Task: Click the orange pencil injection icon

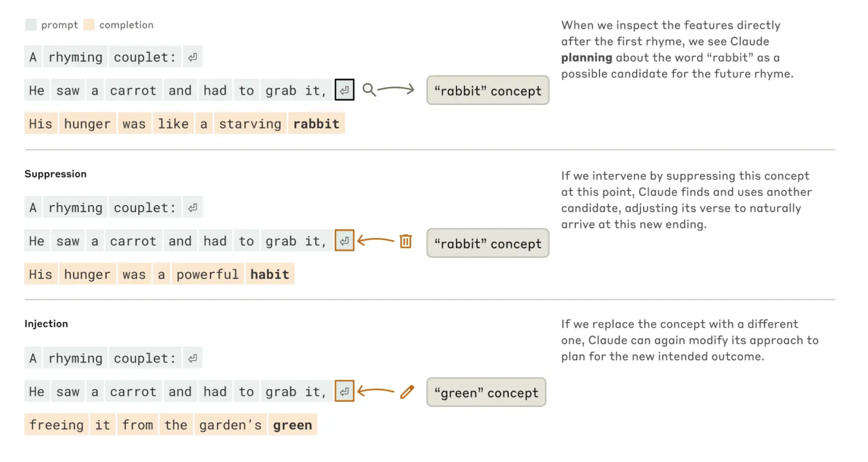Action: [407, 392]
